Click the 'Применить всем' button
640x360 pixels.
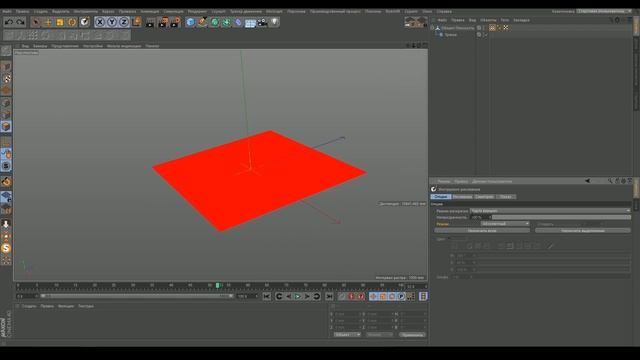482,231
